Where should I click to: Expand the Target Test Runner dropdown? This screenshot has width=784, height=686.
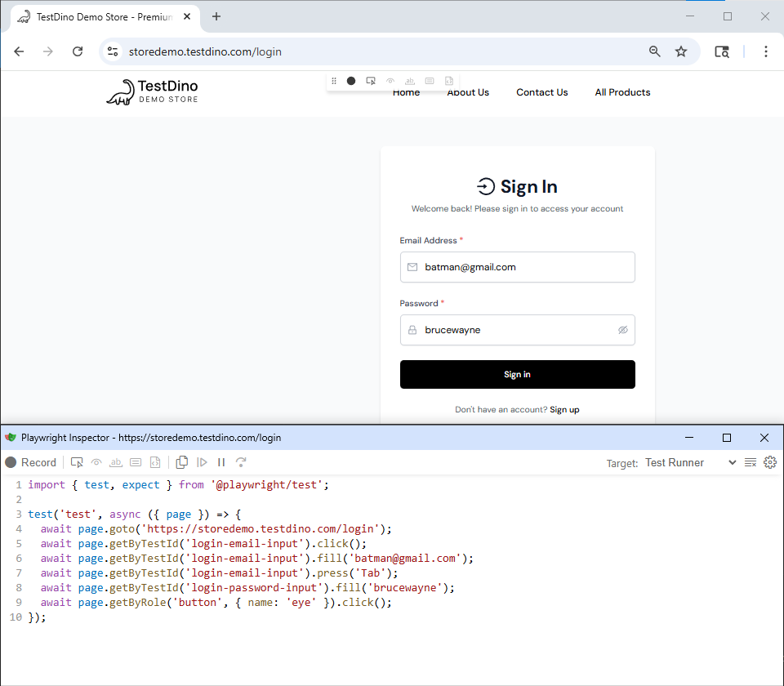tap(690, 462)
